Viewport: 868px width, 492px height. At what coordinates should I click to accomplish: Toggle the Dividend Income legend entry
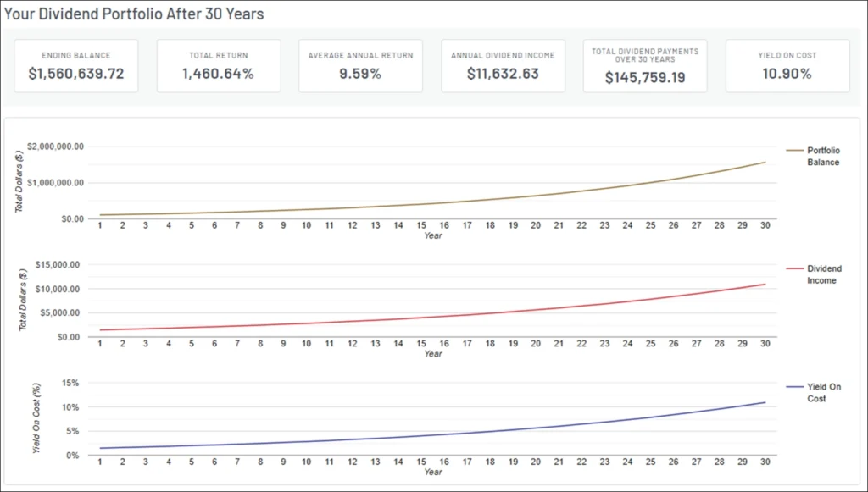822,274
